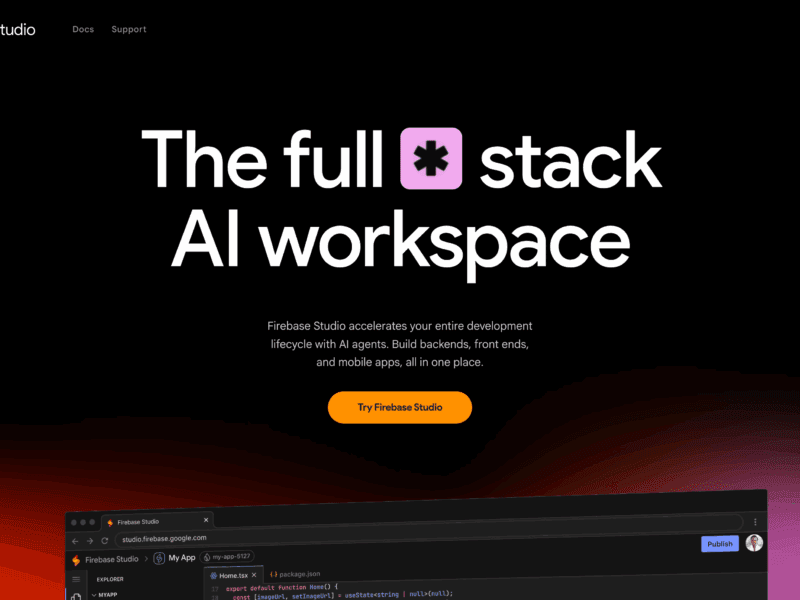Click the My App project icon
Screen dimensions: 800x600
(159, 558)
